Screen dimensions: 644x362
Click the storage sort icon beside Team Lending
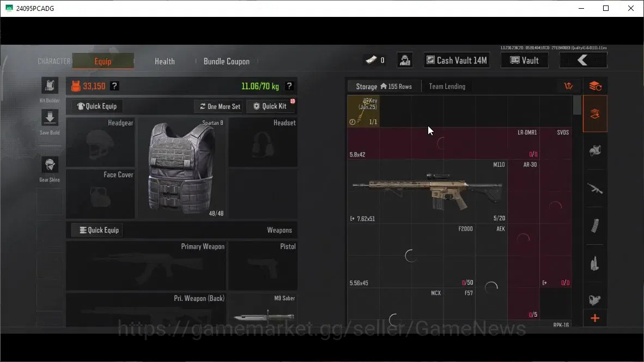click(x=568, y=86)
